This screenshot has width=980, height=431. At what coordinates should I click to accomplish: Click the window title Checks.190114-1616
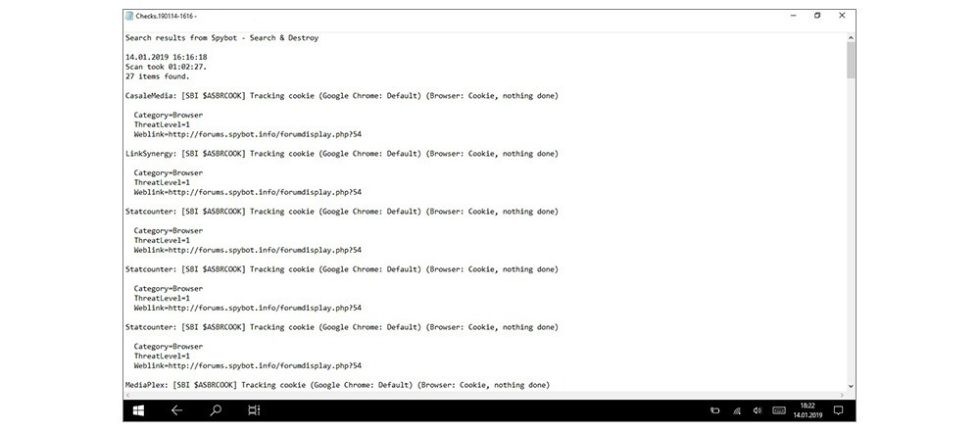coord(166,17)
